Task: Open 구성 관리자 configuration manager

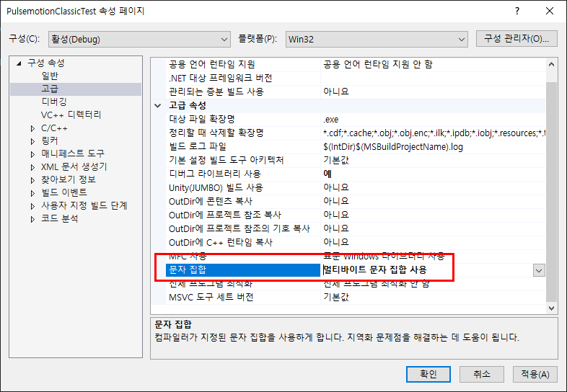Action: point(517,38)
